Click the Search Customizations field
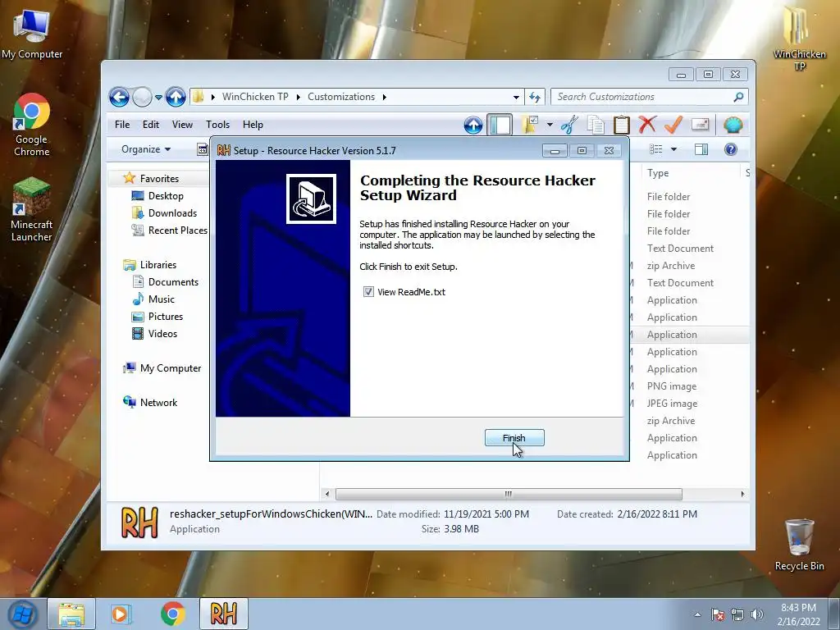This screenshot has height=630, width=840. point(643,97)
